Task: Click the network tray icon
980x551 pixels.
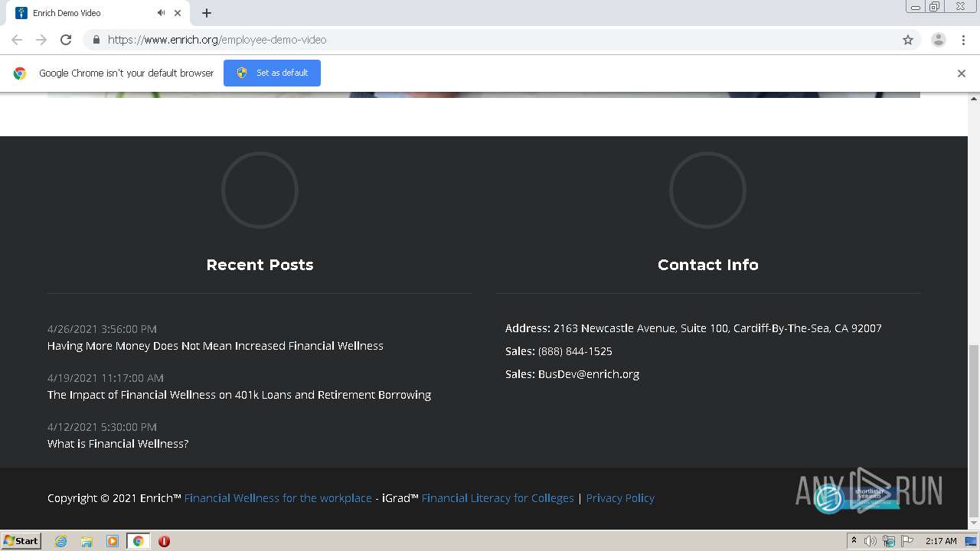Action: pos(889,541)
